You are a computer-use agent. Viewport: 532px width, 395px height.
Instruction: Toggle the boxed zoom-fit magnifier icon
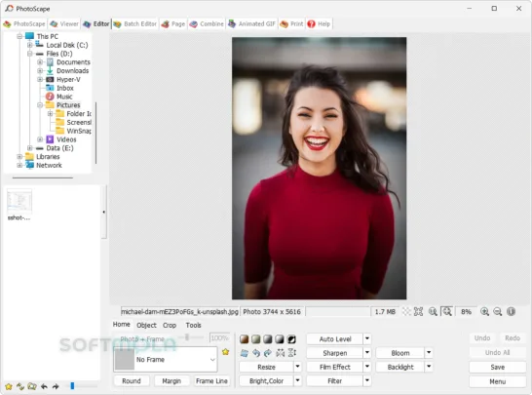[x=447, y=311]
